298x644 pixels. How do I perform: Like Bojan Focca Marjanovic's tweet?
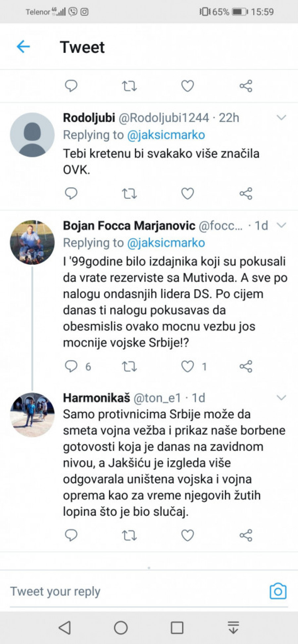(187, 366)
